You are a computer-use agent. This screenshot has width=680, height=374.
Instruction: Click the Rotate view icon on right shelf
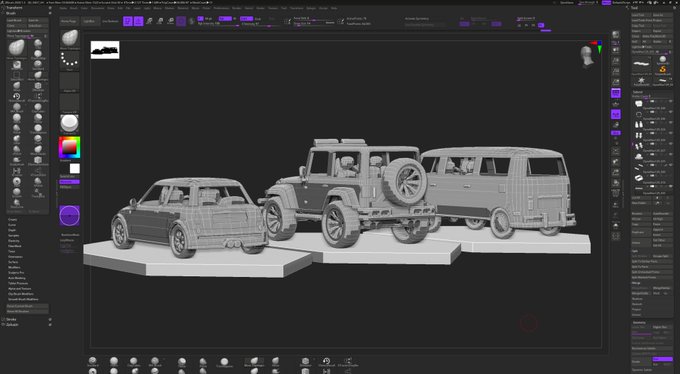pos(616,183)
